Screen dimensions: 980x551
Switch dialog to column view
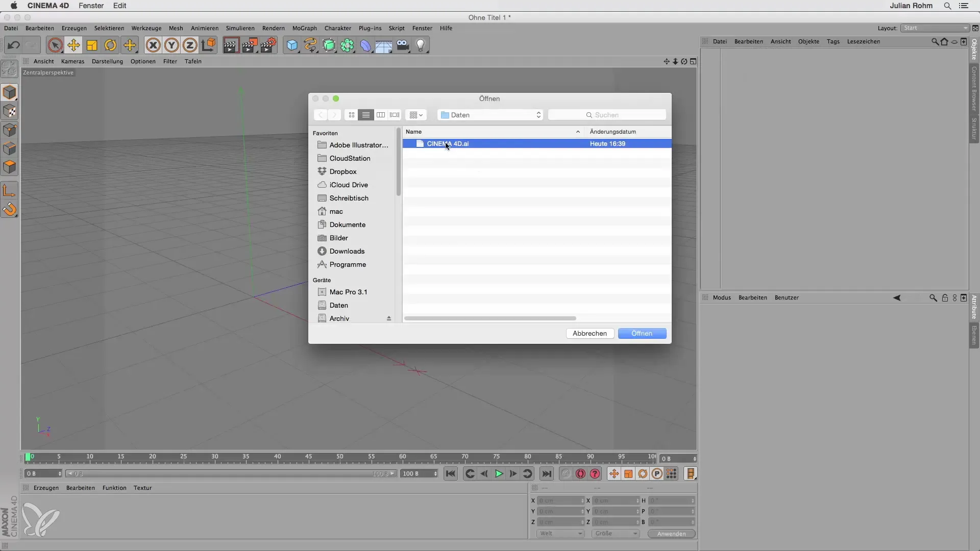coord(381,115)
